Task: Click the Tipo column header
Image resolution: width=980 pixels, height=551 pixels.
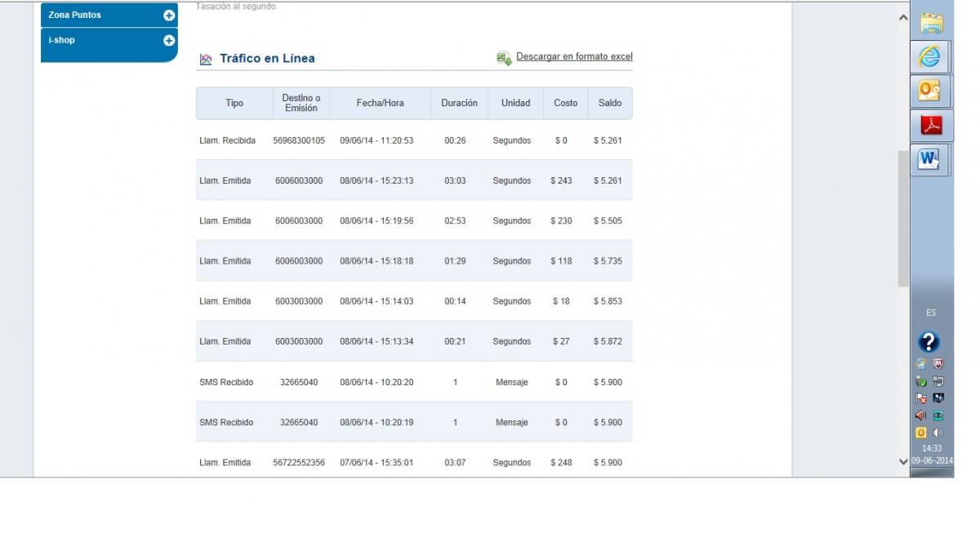Action: click(x=234, y=103)
